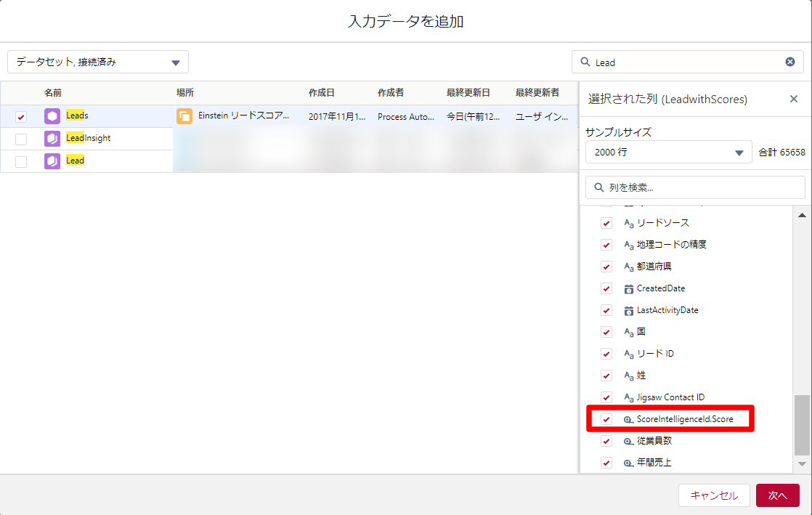
Task: Uncheck the 年間売上 column checkbox
Action: point(606,463)
